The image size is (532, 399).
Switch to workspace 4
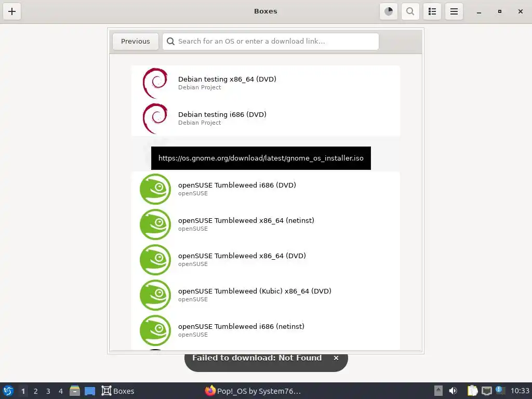point(61,391)
